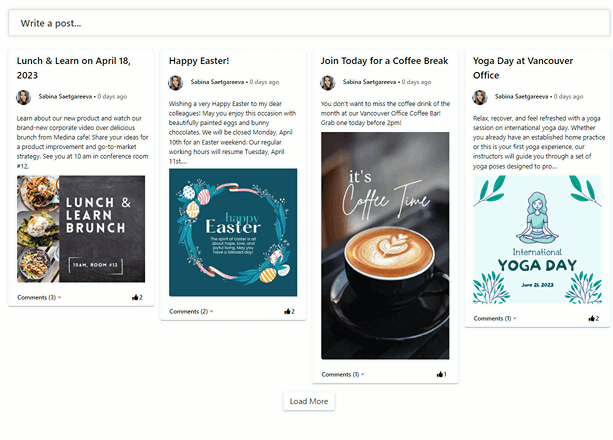
Task: Click the Load More button
Action: (309, 401)
